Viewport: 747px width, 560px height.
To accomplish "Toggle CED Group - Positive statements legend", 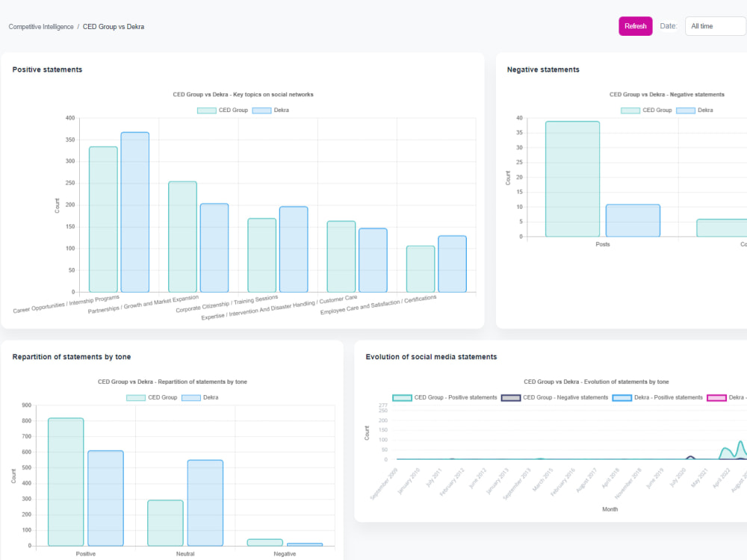I will point(444,397).
